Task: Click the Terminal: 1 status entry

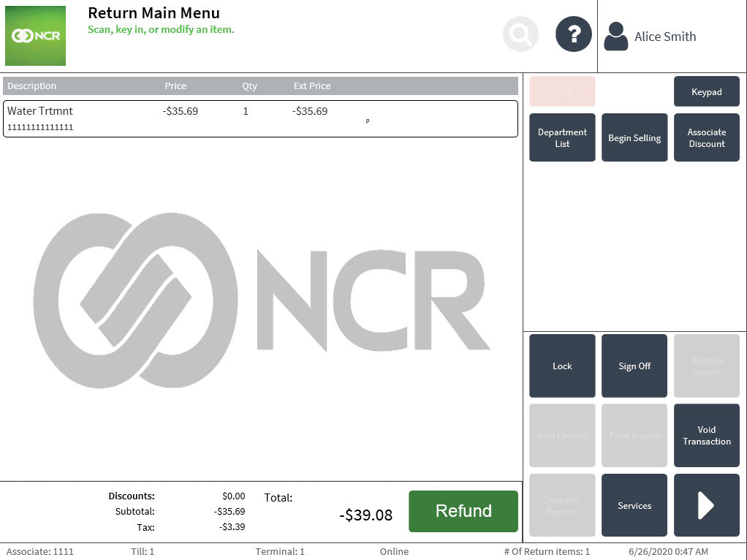Action: coord(280,551)
